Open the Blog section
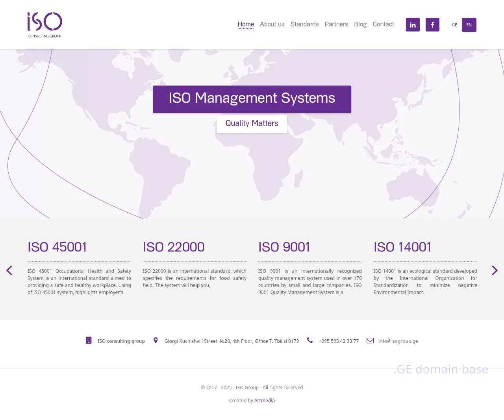The height and width of the screenshot is (420, 504). [x=360, y=24]
